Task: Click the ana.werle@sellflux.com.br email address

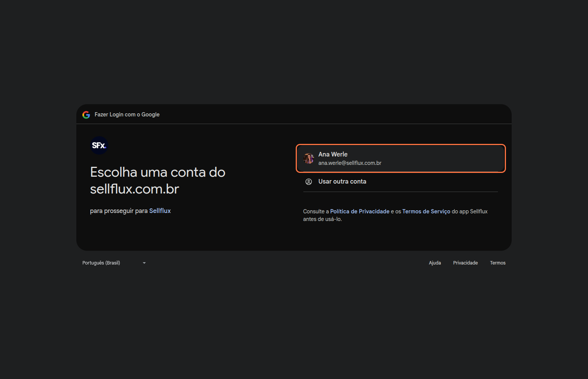Action: pyautogui.click(x=350, y=163)
